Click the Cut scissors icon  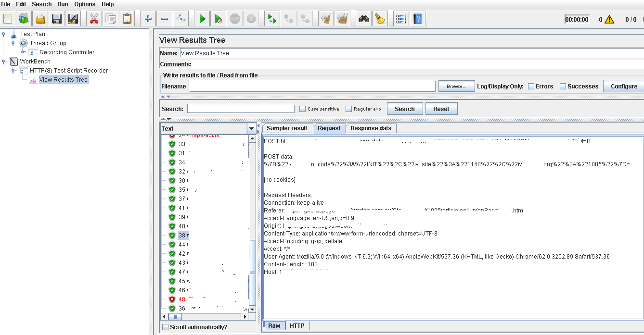tap(94, 19)
